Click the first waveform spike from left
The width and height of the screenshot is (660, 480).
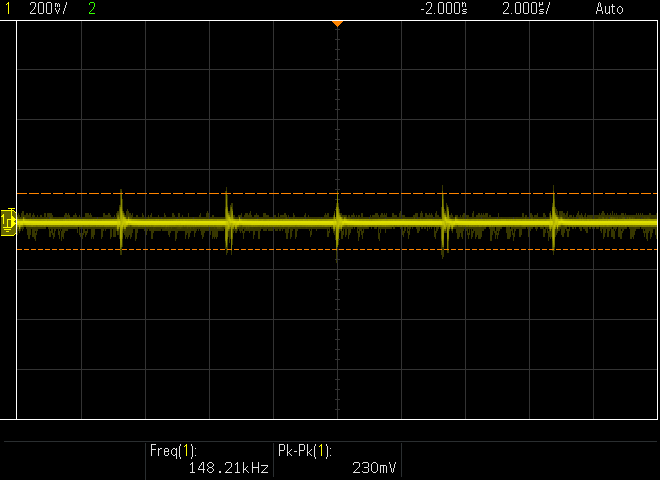(121, 220)
